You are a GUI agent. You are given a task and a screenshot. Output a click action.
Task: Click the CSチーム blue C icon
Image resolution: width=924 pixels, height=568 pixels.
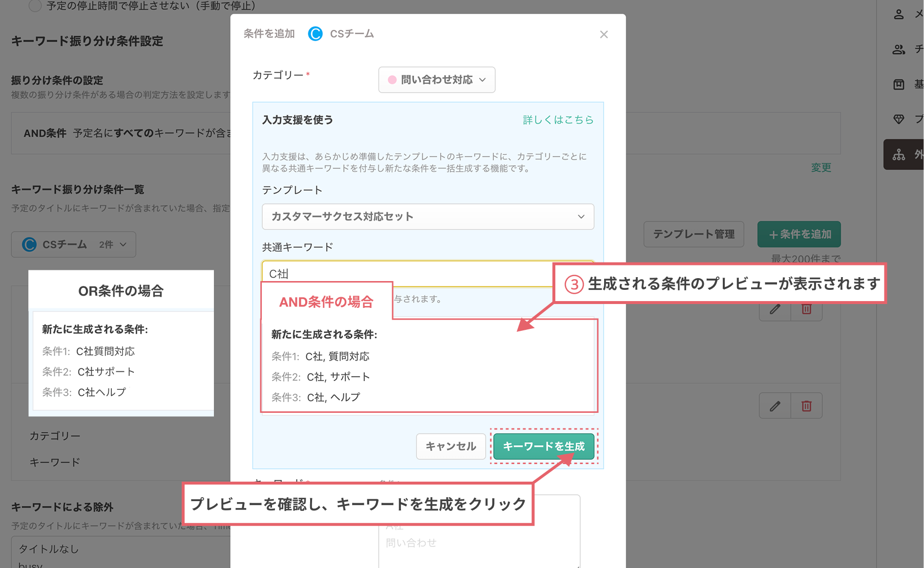pyautogui.click(x=315, y=34)
